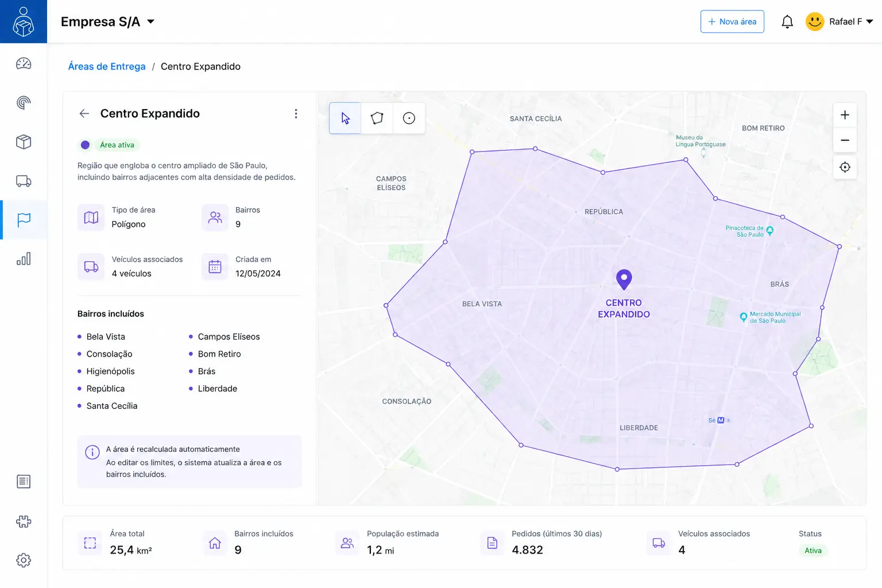The width and height of the screenshot is (882, 588).
Task: Open the truck vehicles icon in sidebar
Action: 24,181
